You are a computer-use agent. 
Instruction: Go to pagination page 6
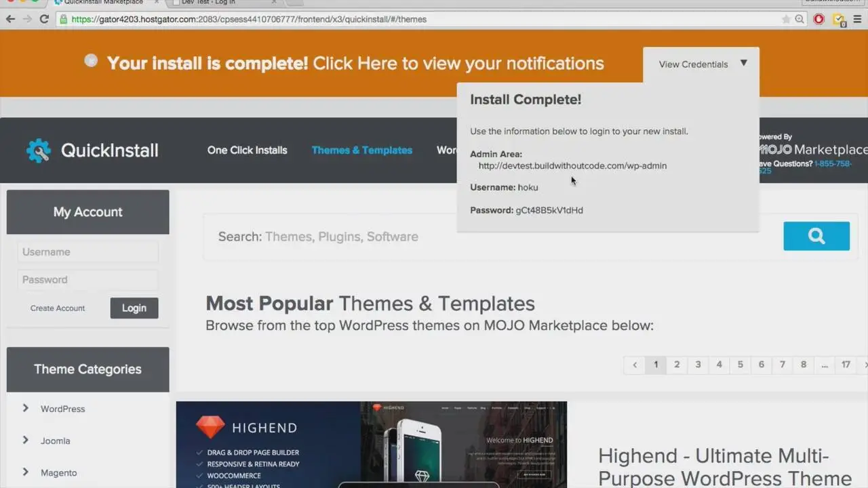(x=761, y=365)
